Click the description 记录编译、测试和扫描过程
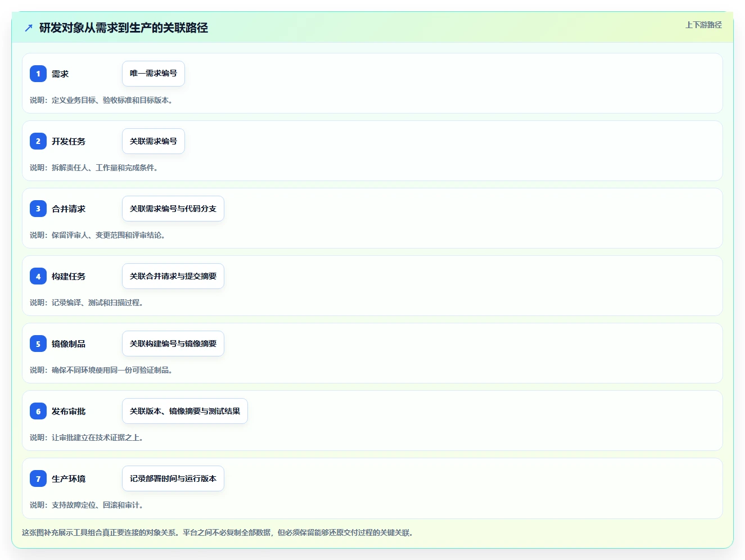The height and width of the screenshot is (560, 745). (97, 302)
